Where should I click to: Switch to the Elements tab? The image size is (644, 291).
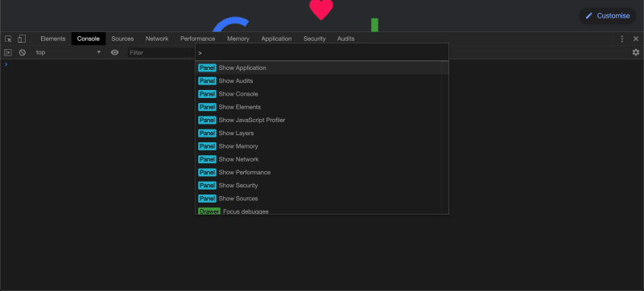click(53, 39)
